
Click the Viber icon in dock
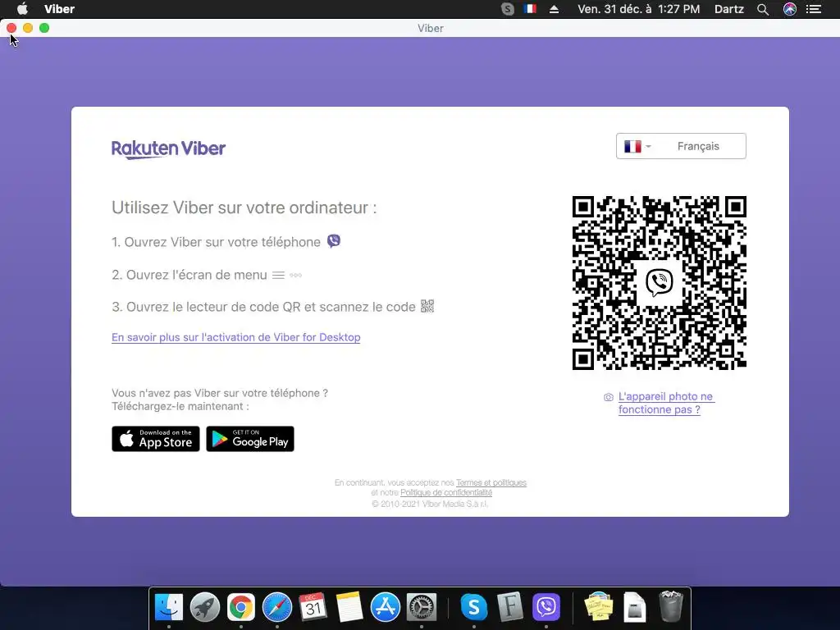(546, 608)
